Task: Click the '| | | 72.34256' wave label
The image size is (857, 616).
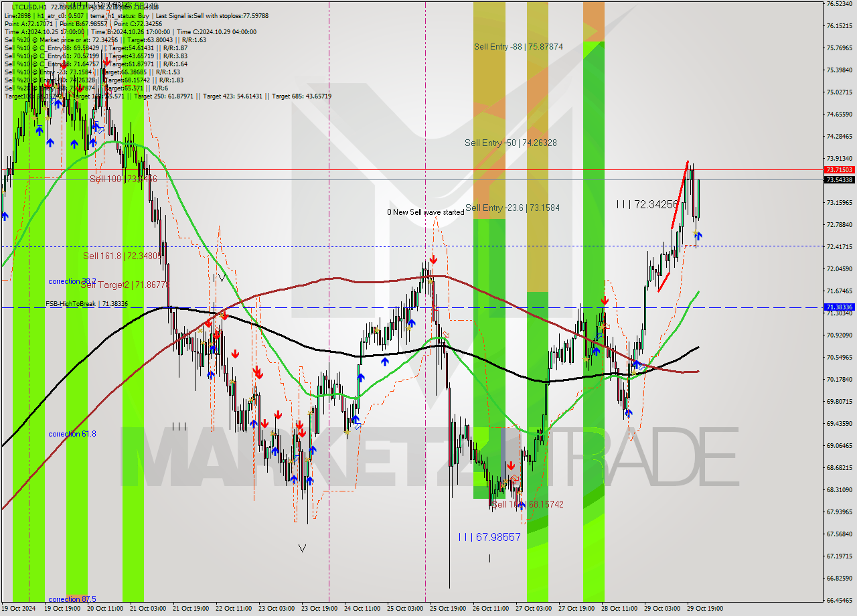Action: coord(647,204)
